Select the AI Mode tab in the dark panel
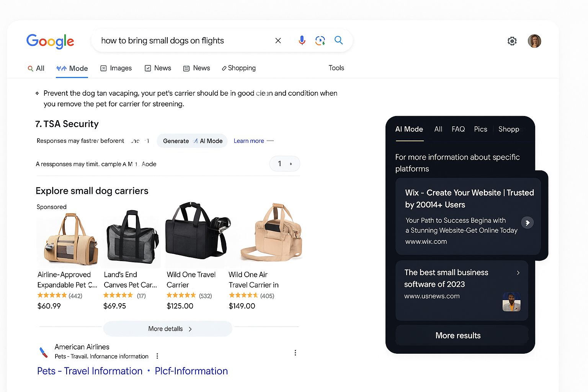This screenshot has width=588, height=392. pyautogui.click(x=409, y=129)
